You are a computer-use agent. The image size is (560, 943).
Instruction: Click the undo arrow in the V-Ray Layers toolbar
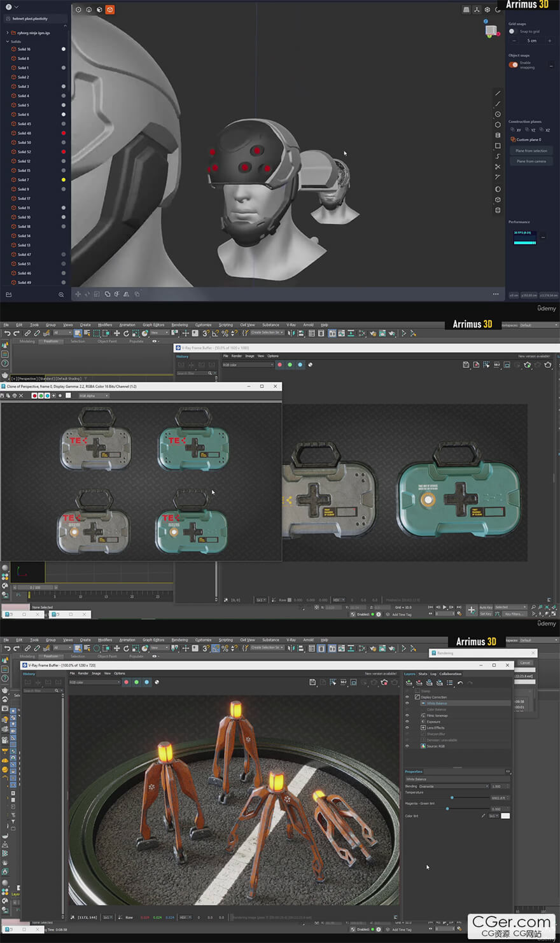coord(460,683)
